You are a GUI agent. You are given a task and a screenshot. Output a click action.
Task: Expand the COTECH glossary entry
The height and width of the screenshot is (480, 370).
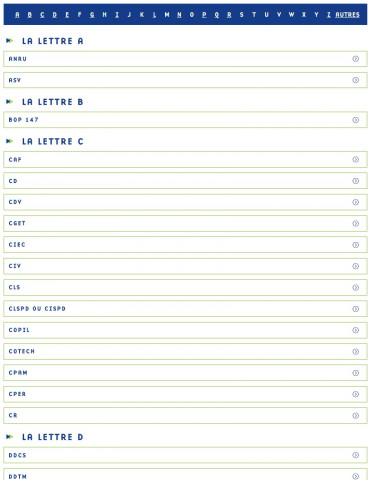pyautogui.click(x=185, y=351)
